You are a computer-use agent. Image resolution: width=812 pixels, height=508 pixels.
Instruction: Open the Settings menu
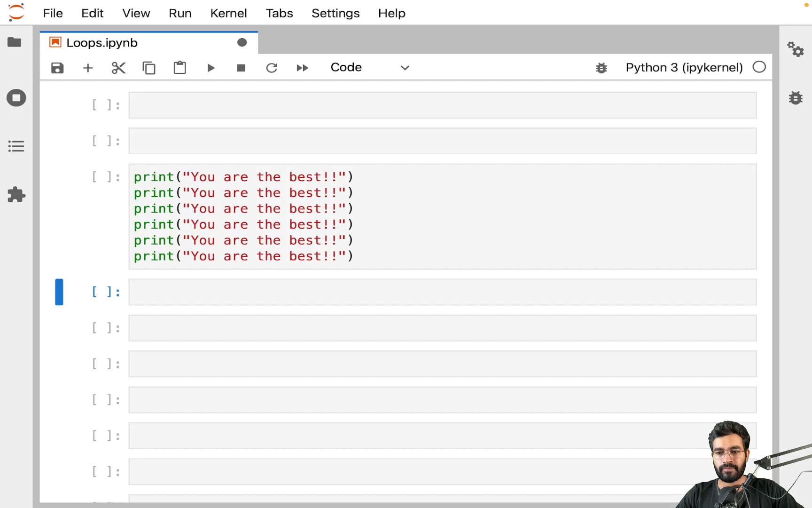[336, 13]
